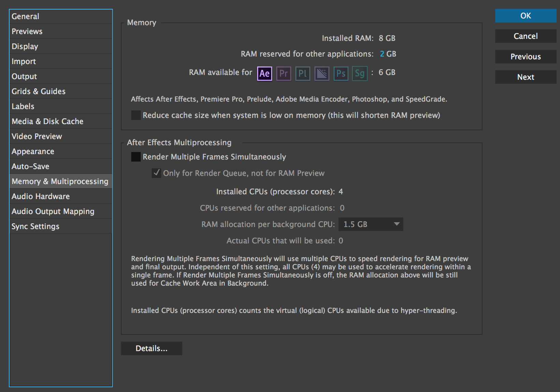Go to Next preferences page

click(526, 77)
